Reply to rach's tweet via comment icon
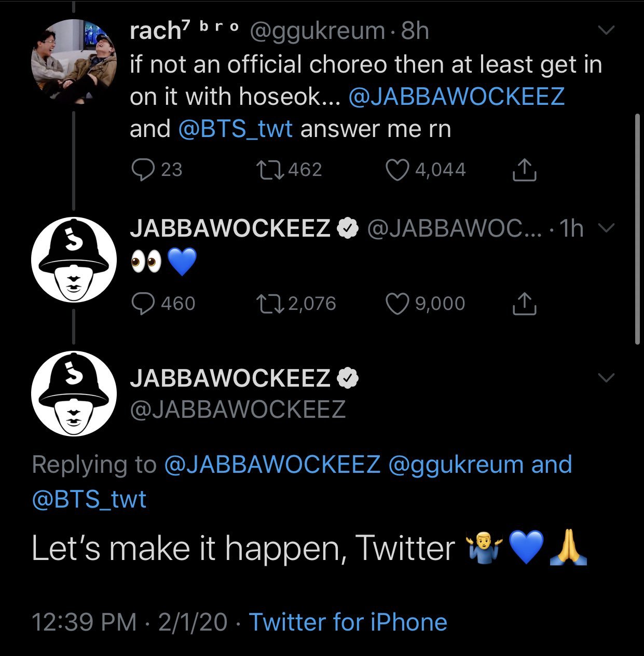 pyautogui.click(x=143, y=170)
